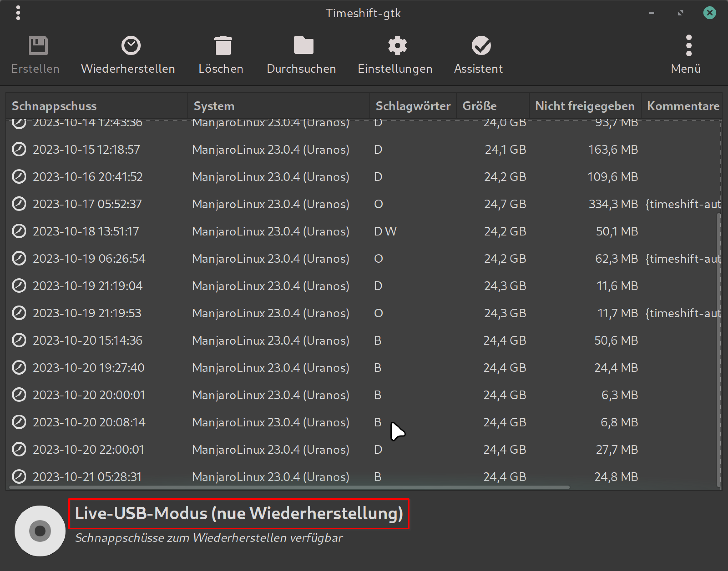Click the Löschen trash icon
This screenshot has width=728, height=571.
pos(223,45)
